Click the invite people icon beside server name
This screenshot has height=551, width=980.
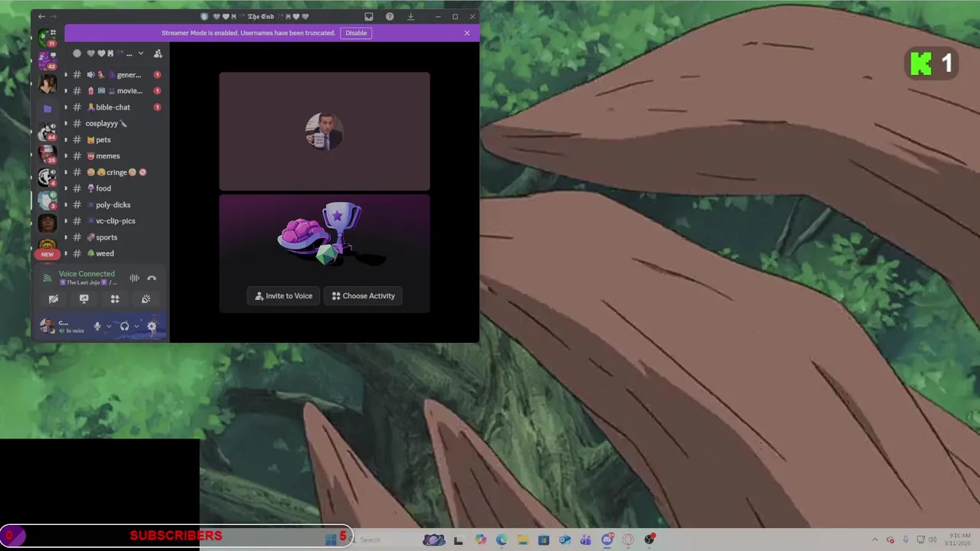(x=158, y=54)
